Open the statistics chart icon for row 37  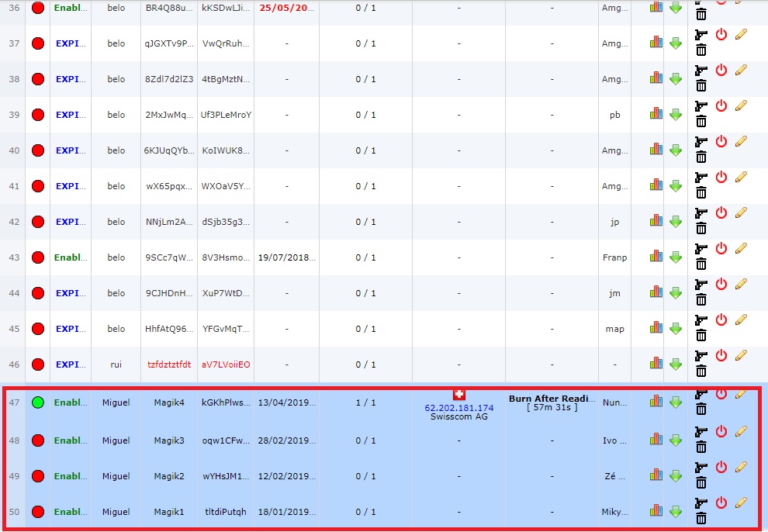click(656, 43)
